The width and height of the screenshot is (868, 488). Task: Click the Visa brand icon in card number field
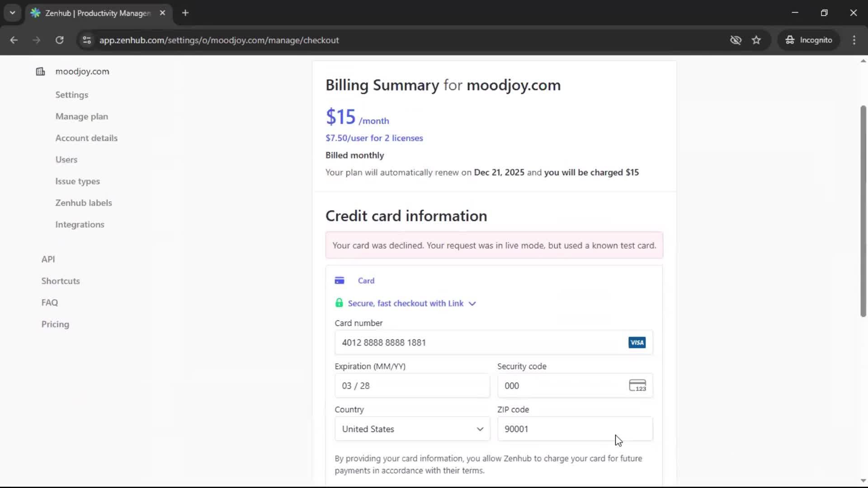[637, 343]
